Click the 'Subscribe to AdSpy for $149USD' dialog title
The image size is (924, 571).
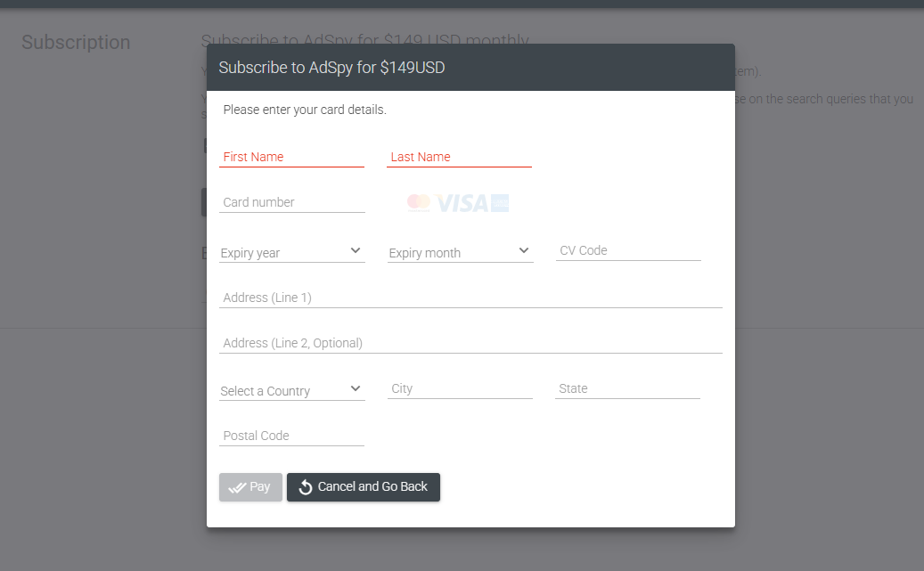click(331, 67)
